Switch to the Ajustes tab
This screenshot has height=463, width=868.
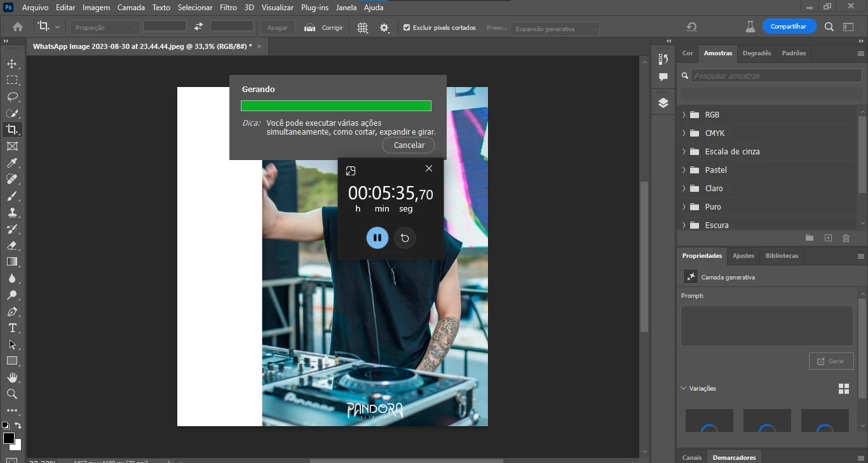coord(743,255)
